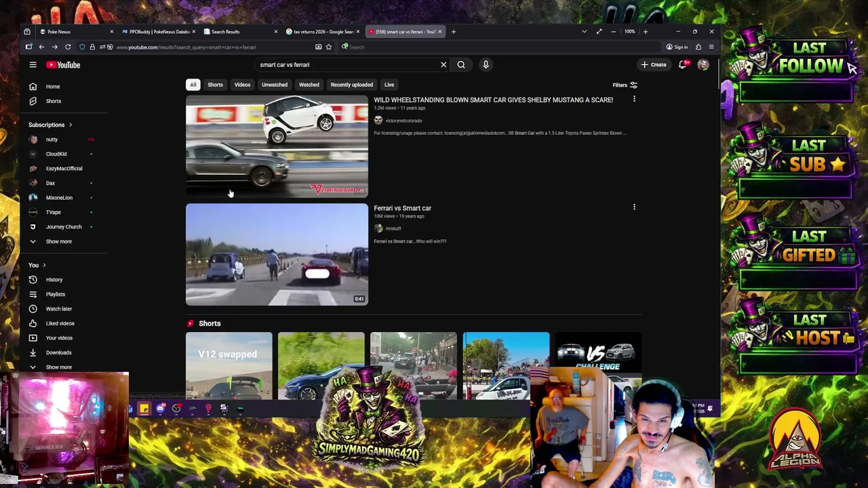The image size is (868, 488).
Task: Open the Wild Wheelstanding Blown Smart Car video title
Action: [x=493, y=100]
